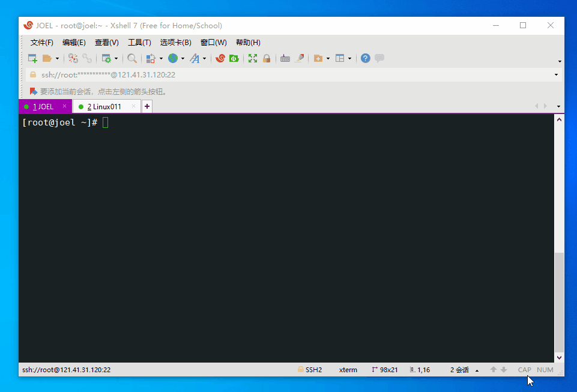Open the 工具(T) menu
The height and width of the screenshot is (392, 577).
(139, 43)
